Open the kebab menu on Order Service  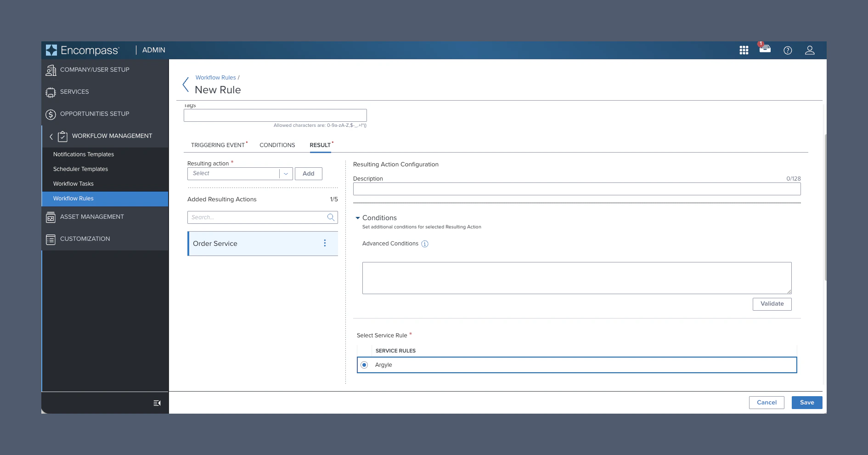tap(325, 243)
